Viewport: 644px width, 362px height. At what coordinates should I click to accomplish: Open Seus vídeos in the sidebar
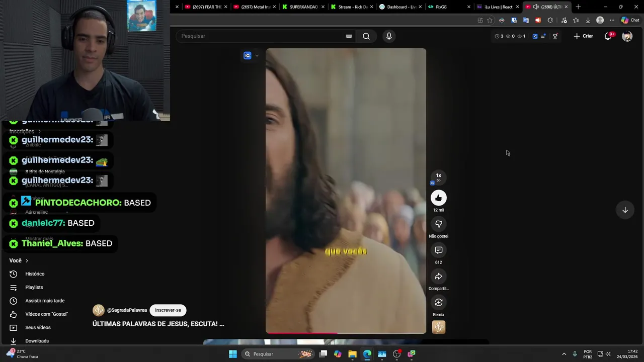click(x=38, y=328)
